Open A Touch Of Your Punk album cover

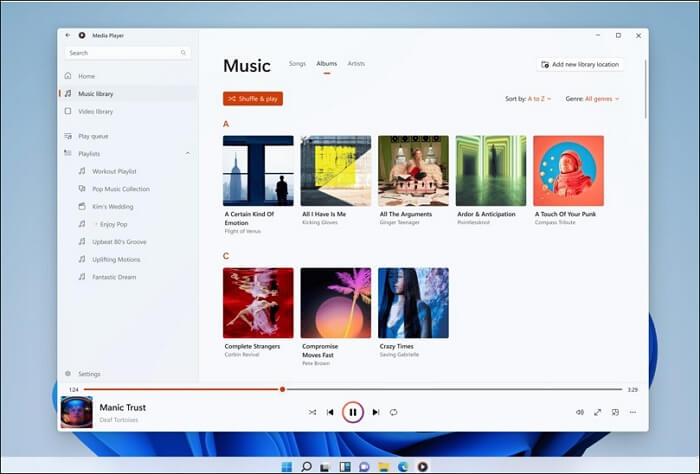[568, 170]
